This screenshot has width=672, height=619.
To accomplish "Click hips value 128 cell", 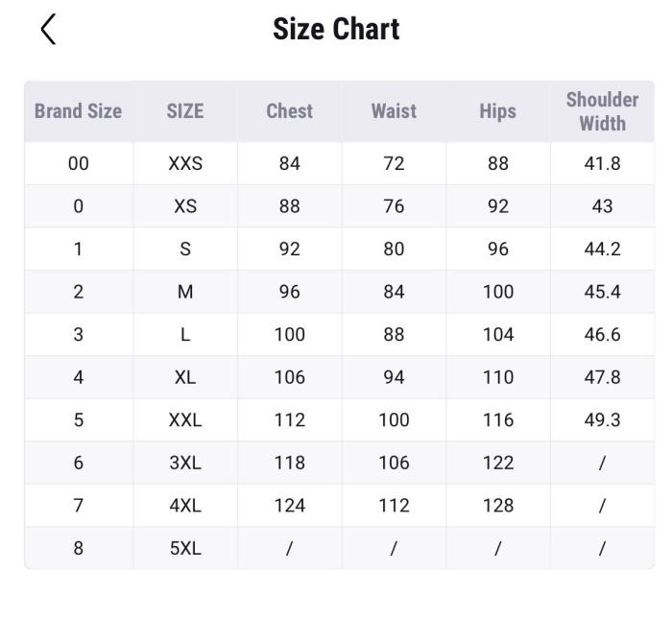I will pyautogui.click(x=497, y=506).
